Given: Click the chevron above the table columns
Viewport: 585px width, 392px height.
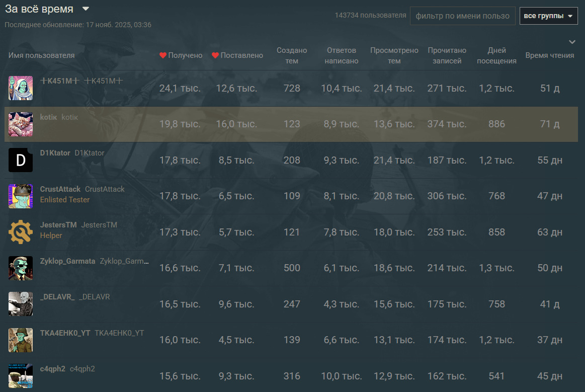Looking at the screenshot, I should (571, 42).
